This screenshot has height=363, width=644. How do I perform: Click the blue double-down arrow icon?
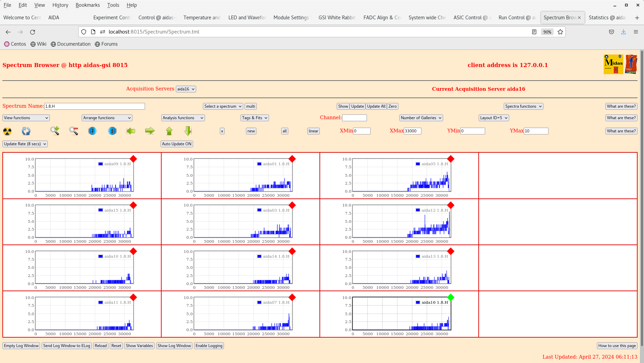tap(92, 131)
